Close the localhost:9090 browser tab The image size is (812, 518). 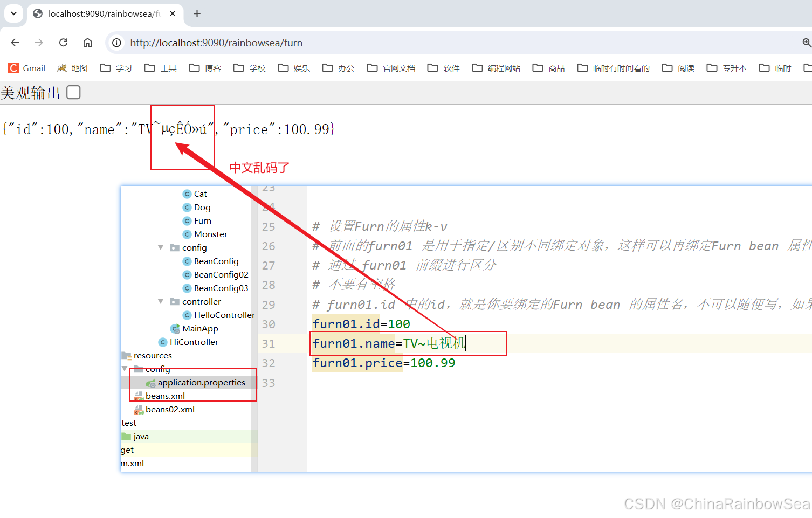point(173,13)
